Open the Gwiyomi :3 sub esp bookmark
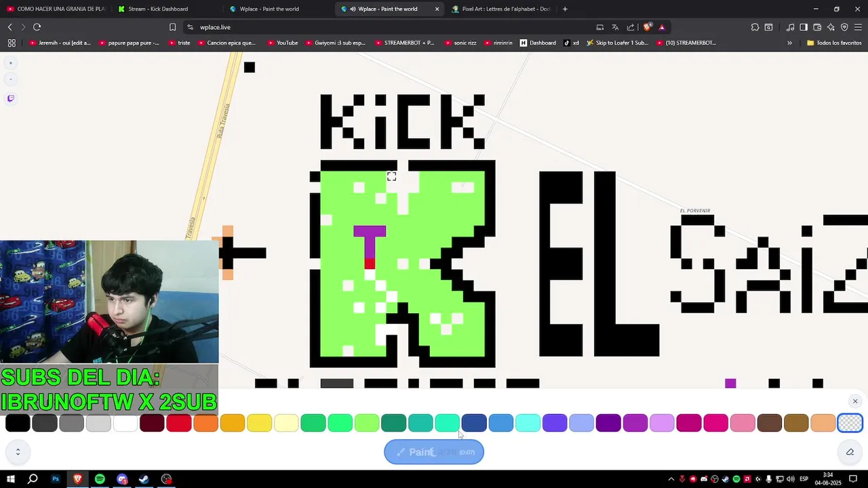This screenshot has width=868, height=488. point(335,43)
